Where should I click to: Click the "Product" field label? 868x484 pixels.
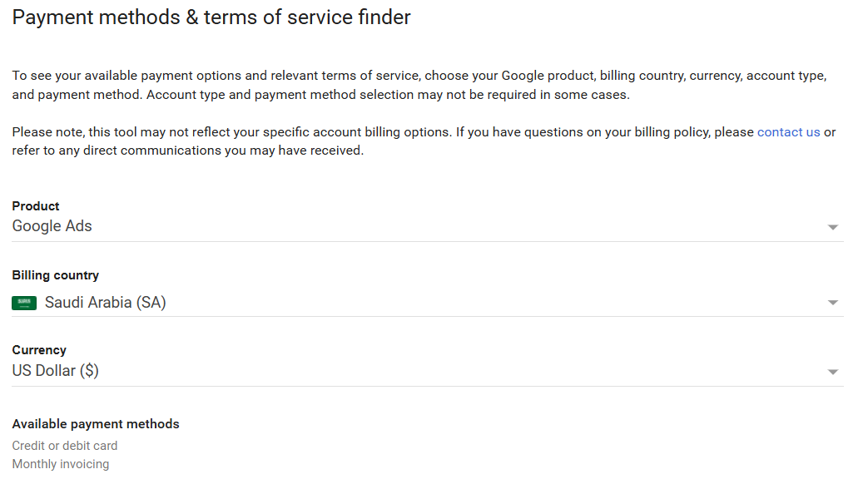[36, 206]
